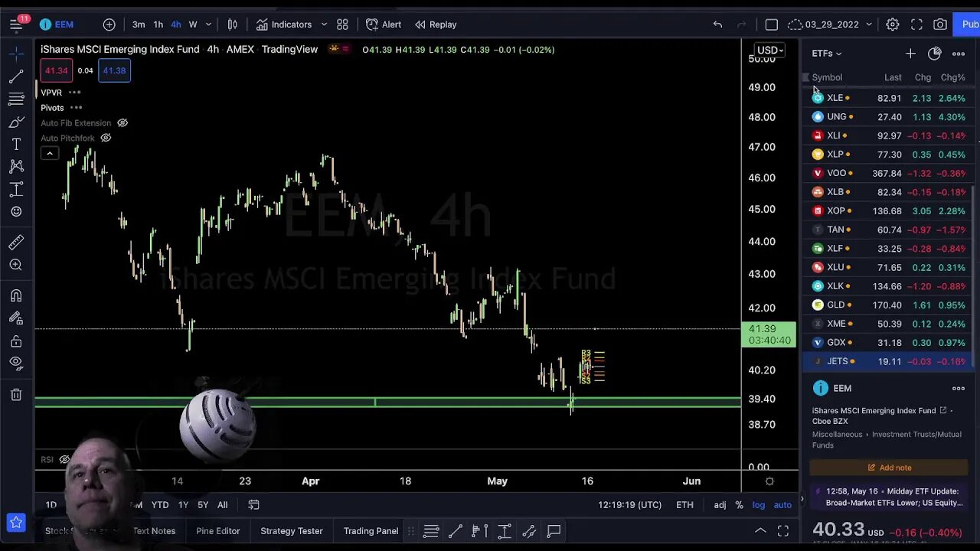The image size is (980, 551).
Task: Toggle hide all drawings eye icon
Action: tap(16, 364)
